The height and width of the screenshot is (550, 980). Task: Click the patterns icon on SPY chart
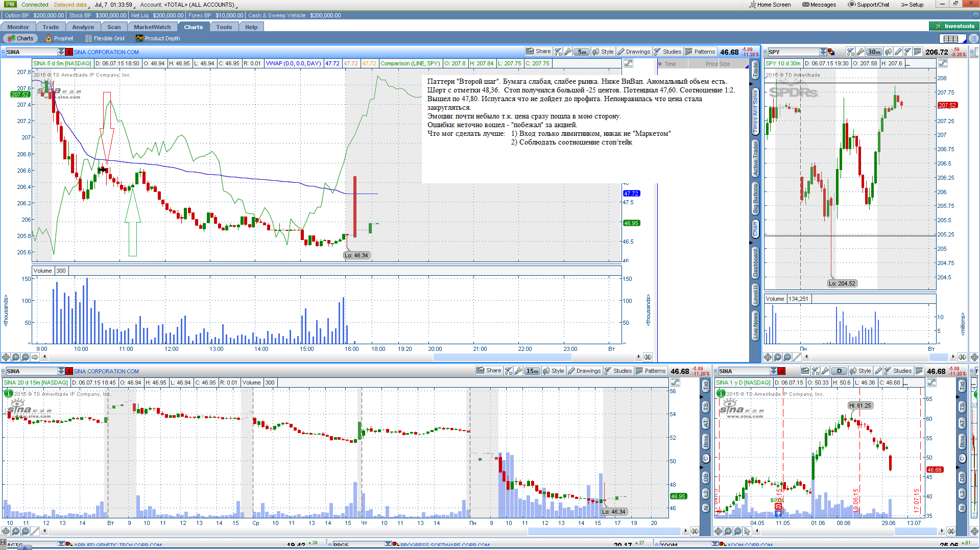(x=918, y=52)
